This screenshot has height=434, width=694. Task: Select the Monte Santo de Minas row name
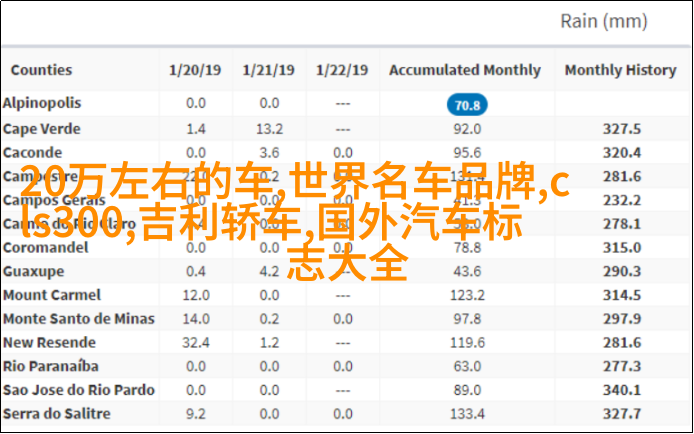click(79, 319)
